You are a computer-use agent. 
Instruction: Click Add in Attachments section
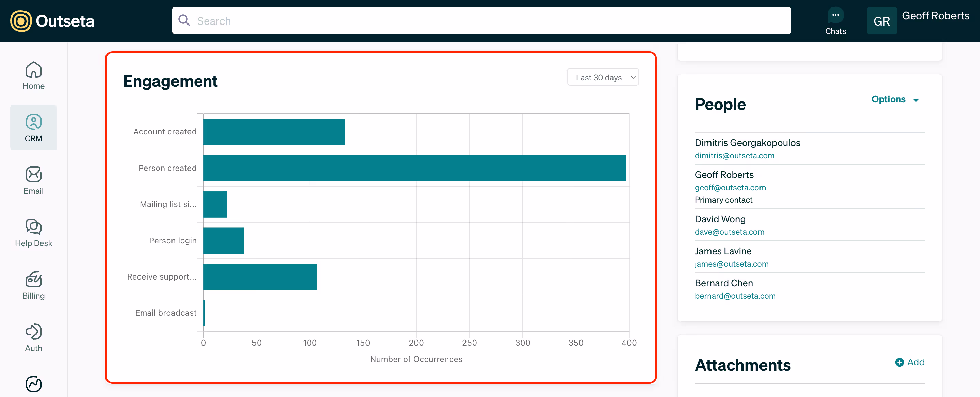tap(910, 362)
